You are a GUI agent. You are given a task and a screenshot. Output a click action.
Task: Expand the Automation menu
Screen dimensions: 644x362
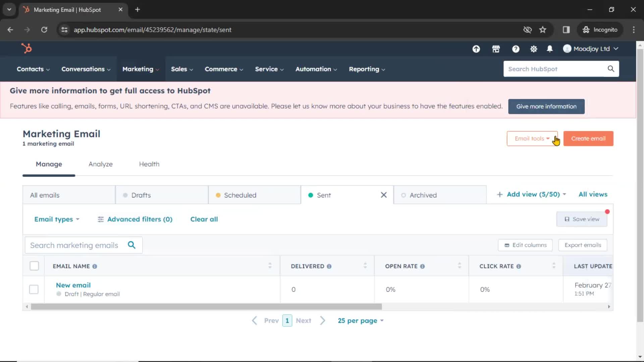coord(316,69)
